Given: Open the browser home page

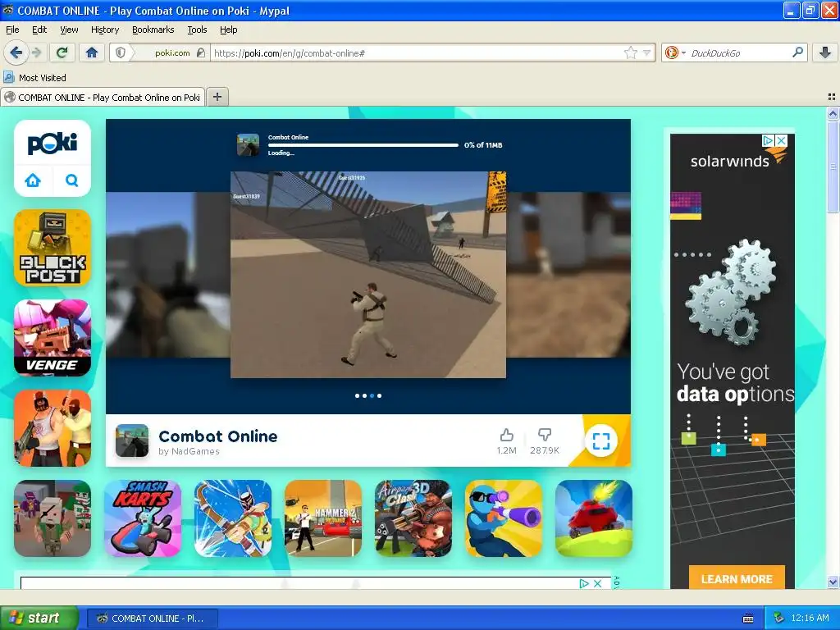Looking at the screenshot, I should click(x=92, y=52).
